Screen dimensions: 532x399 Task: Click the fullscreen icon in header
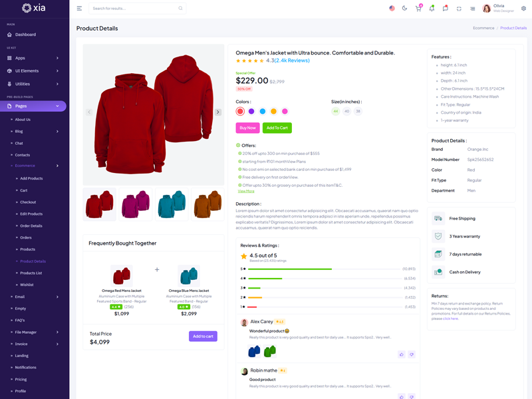tap(459, 9)
